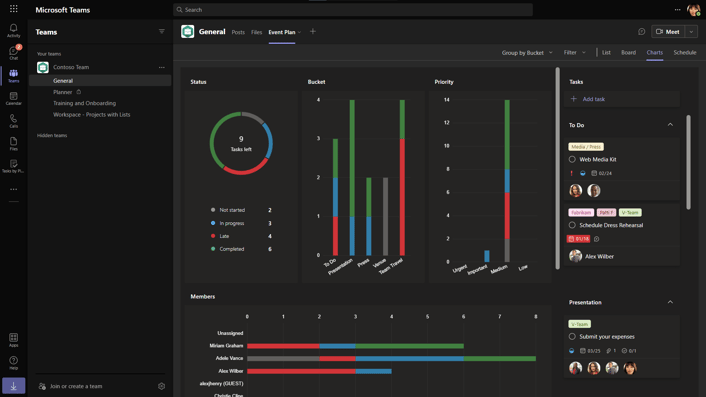The height and width of the screenshot is (397, 706).
Task: Open the Calendar app in sidebar
Action: (x=14, y=98)
